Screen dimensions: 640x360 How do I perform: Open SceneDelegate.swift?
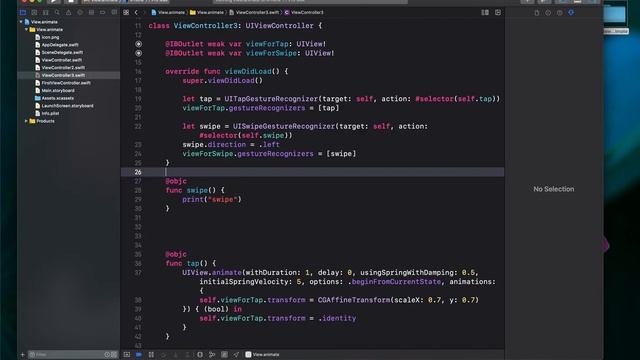(x=59, y=52)
